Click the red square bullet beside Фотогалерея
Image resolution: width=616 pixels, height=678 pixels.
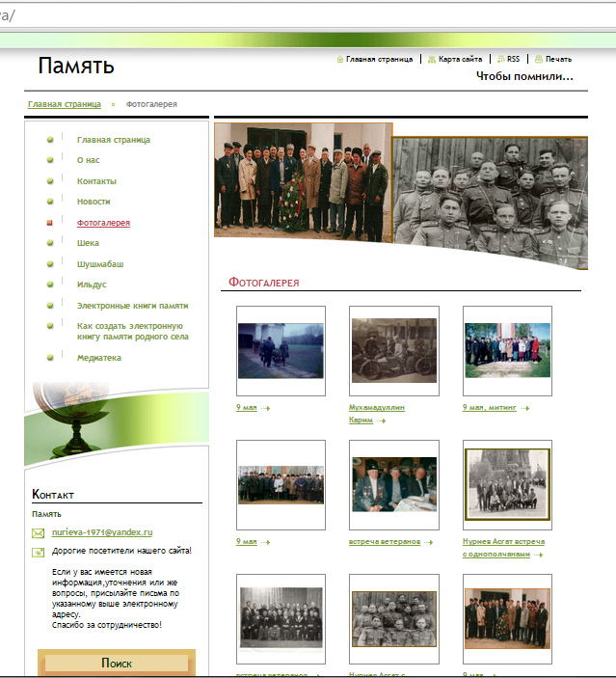click(x=50, y=223)
